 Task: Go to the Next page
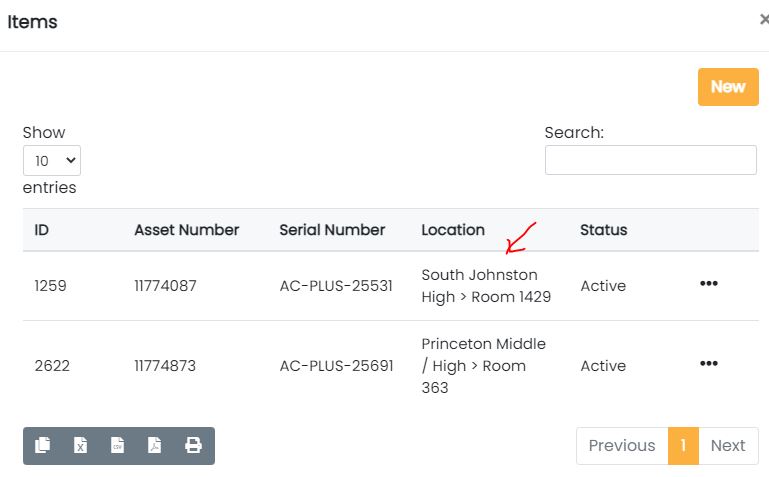pos(728,446)
